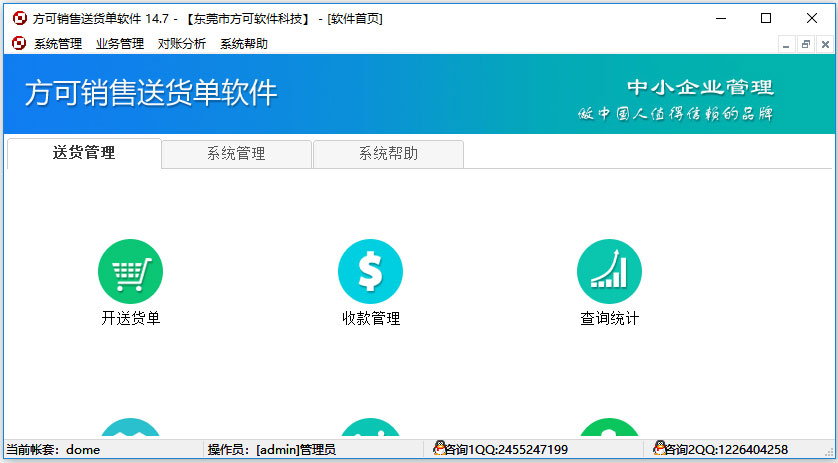Image resolution: width=838 pixels, height=463 pixels.
Task: Open the 开送货单 shopping cart icon
Action: (x=130, y=272)
